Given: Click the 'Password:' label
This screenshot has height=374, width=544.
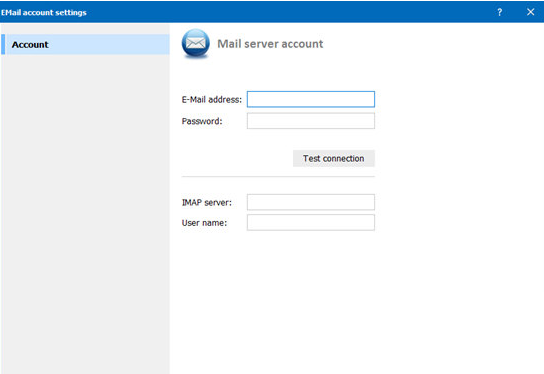Looking at the screenshot, I should click(202, 121).
